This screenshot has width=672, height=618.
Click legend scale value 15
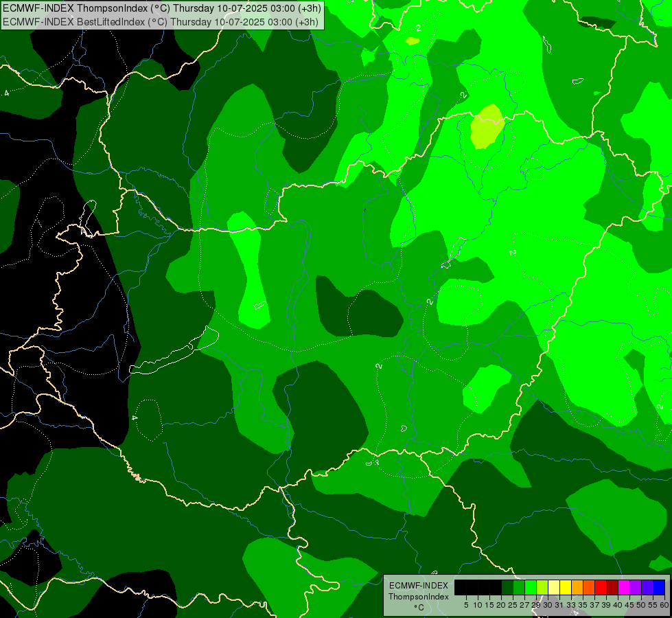[490, 605]
